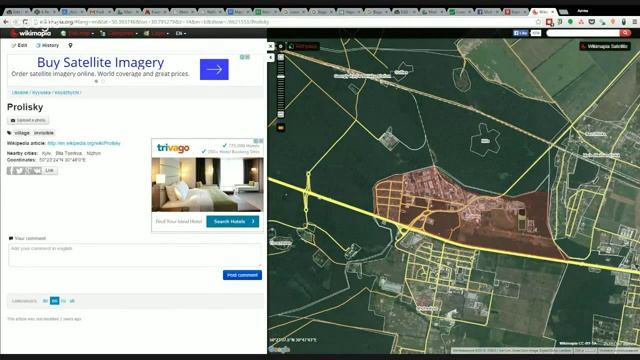Focus the Your comment text field

[x=135, y=255]
